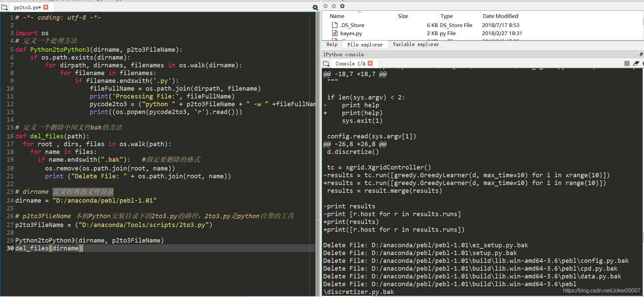The width and height of the screenshot is (644, 297).
Task: Click 'Python2toPython3(dirname, p2to3FileName)' call on line 29
Action: 90,240
